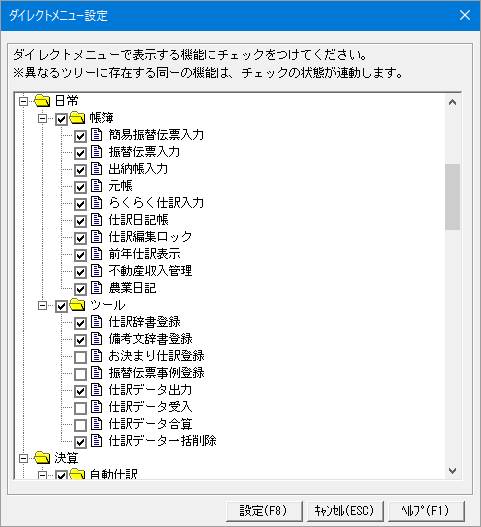
Task: Click the 日常 folder icon
Action: (x=42, y=100)
